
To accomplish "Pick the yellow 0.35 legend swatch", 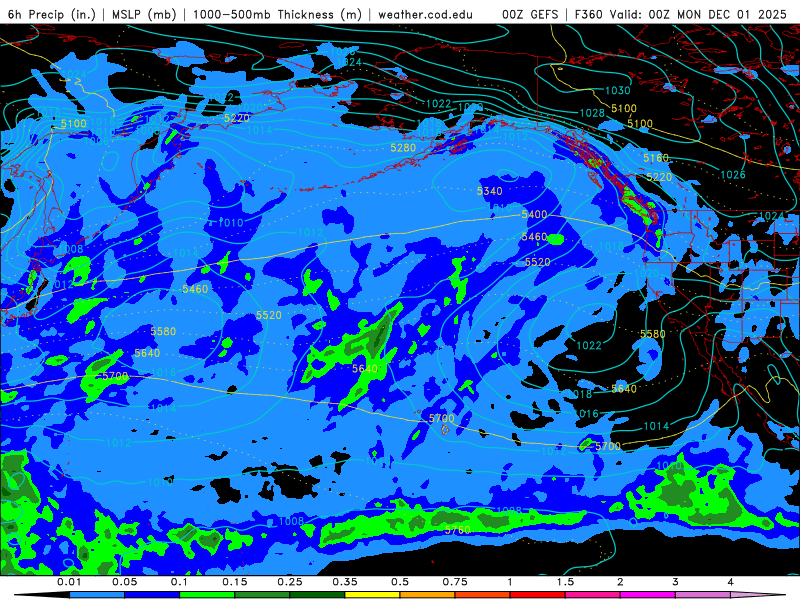I will pyautogui.click(x=372, y=595).
